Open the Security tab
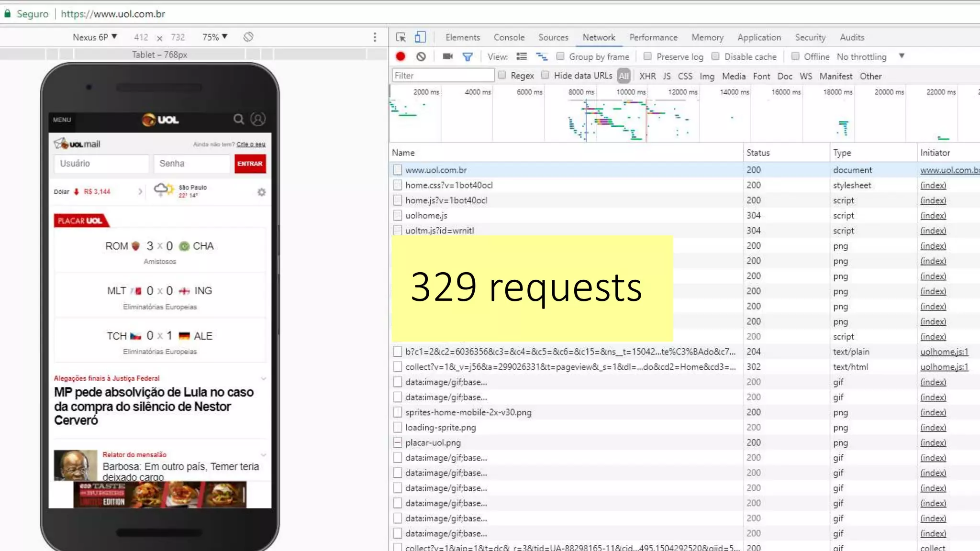980x551 pixels. (810, 37)
